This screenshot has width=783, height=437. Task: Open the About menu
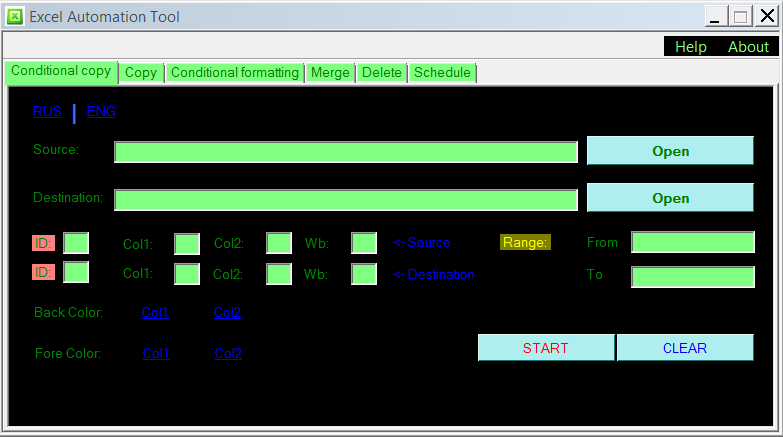(748, 47)
